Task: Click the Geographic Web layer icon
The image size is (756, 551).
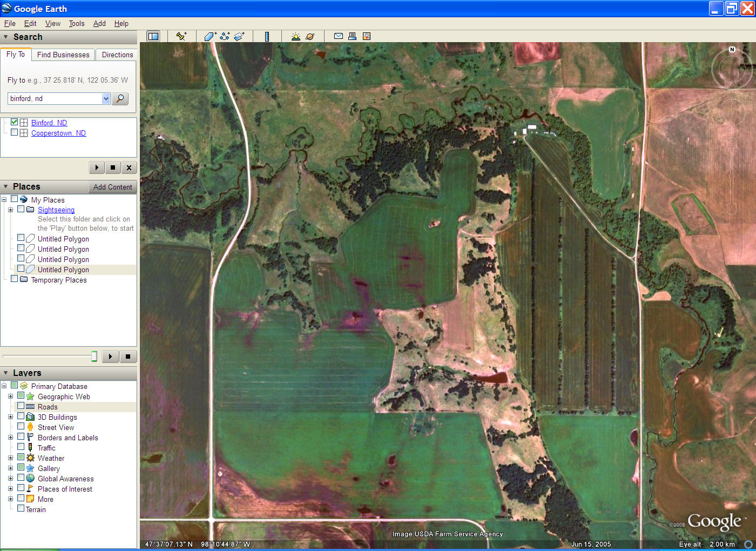Action: pos(30,396)
